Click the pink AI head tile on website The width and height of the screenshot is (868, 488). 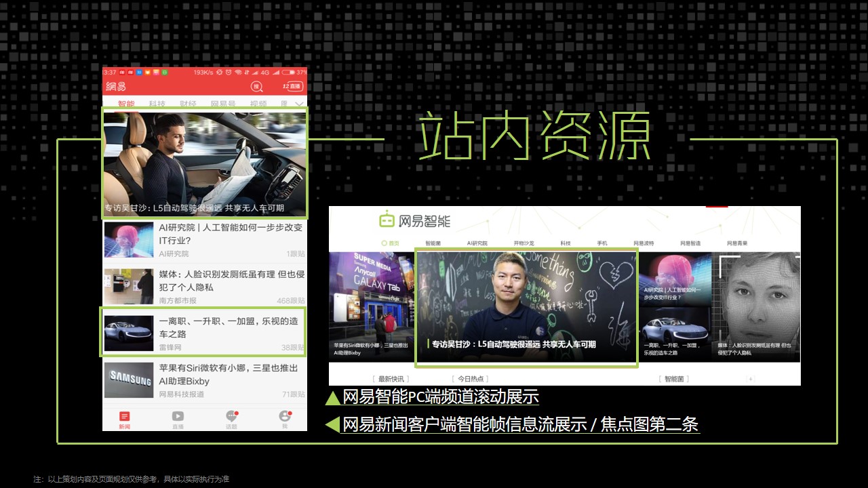(675, 279)
